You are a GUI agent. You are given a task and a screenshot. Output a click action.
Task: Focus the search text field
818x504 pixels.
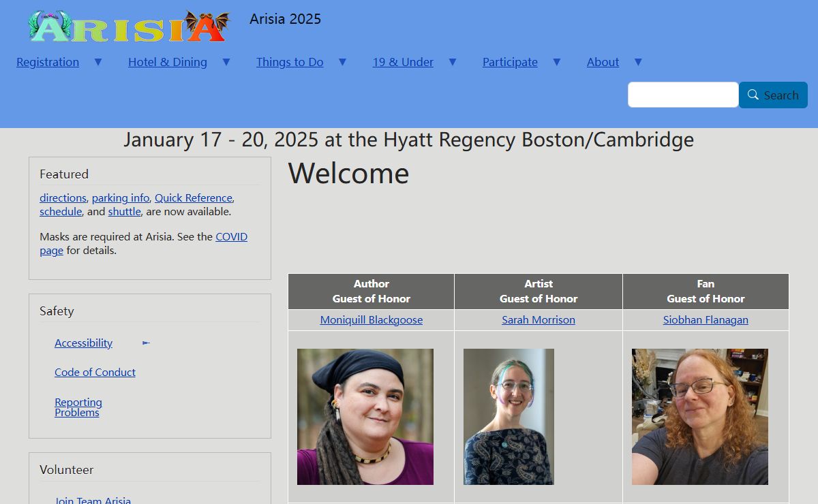tap(682, 95)
